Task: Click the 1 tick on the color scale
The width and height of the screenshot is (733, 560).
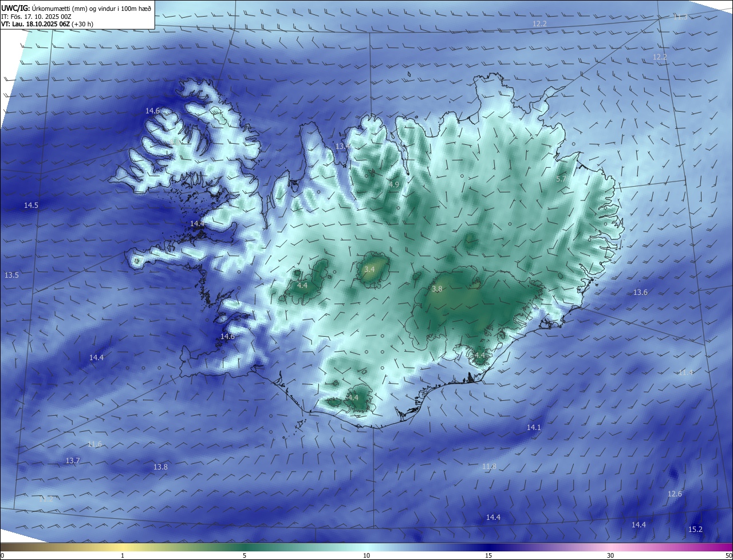Action: tap(123, 556)
